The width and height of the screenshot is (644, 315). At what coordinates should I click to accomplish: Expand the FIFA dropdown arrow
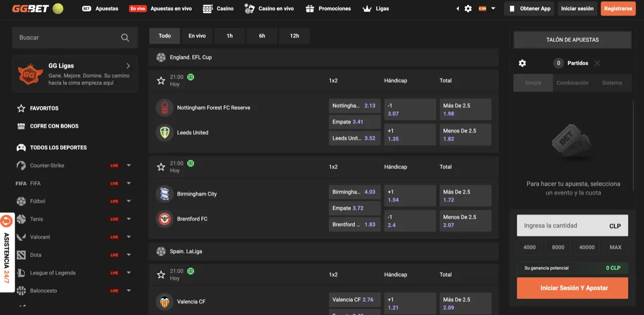pos(129,183)
